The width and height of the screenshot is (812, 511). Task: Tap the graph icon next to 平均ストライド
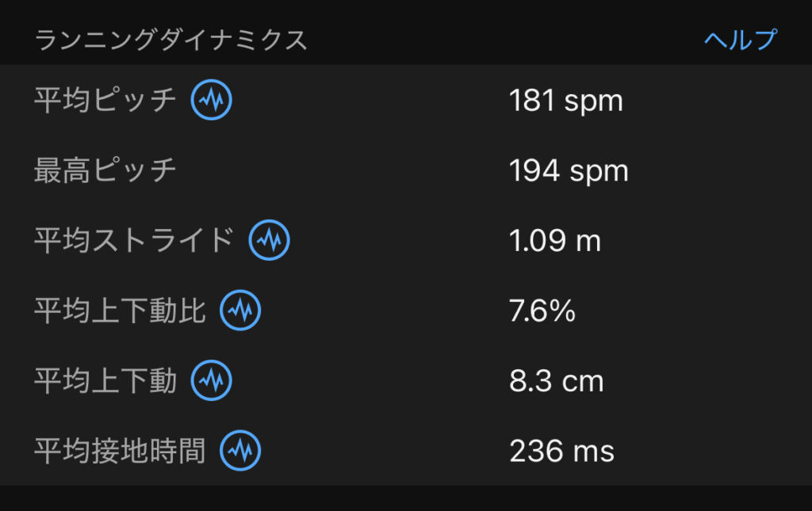tap(270, 241)
